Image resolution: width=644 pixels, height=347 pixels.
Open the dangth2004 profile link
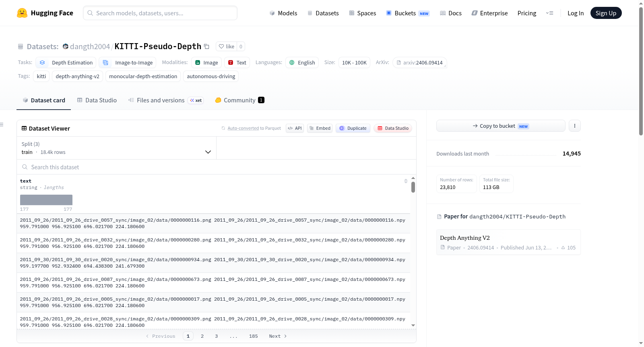point(90,46)
